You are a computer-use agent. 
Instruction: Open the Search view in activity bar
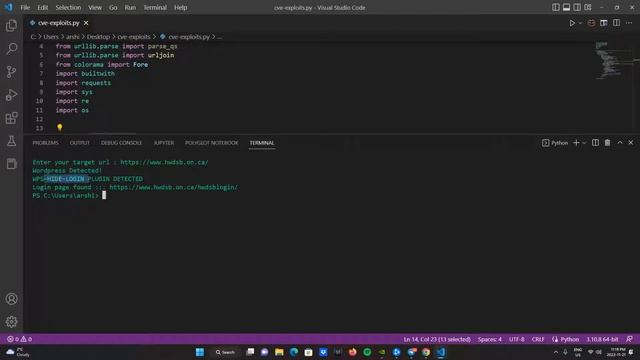point(11,49)
